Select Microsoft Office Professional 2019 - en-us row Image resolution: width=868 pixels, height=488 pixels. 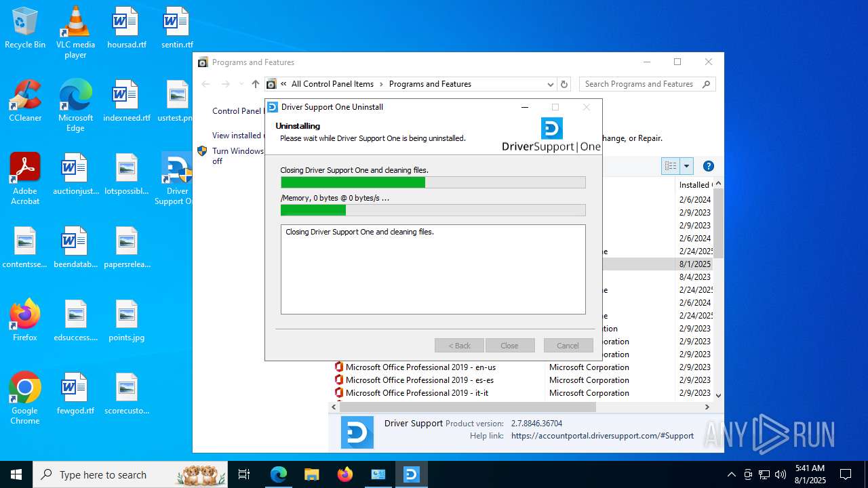tap(521, 367)
